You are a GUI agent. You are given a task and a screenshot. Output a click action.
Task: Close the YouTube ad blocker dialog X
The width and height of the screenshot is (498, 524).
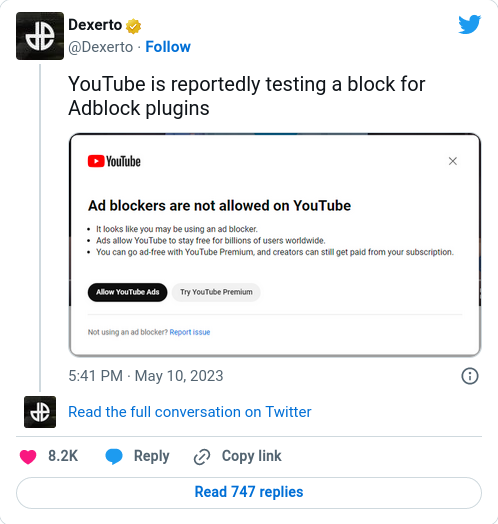pyautogui.click(x=453, y=161)
